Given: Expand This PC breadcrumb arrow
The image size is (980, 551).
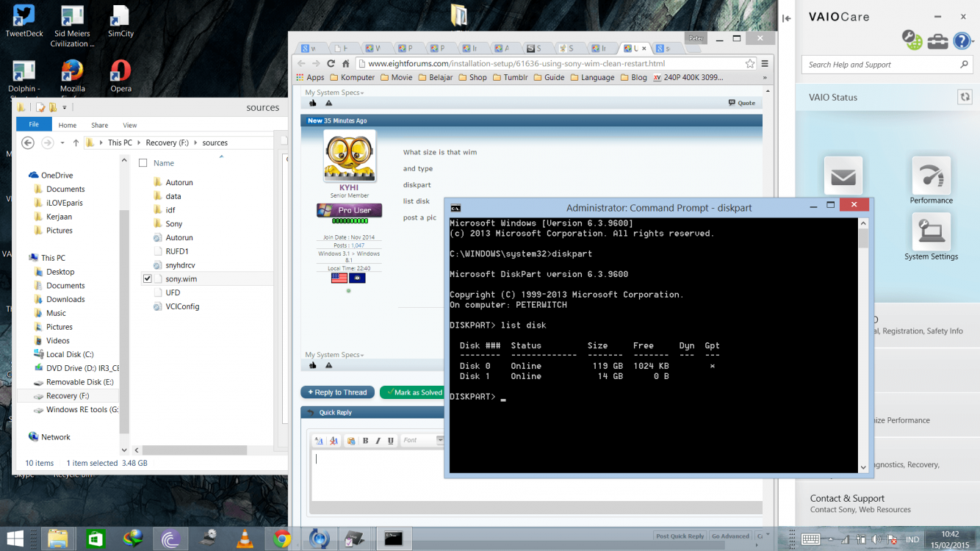Looking at the screenshot, I should coord(140,143).
